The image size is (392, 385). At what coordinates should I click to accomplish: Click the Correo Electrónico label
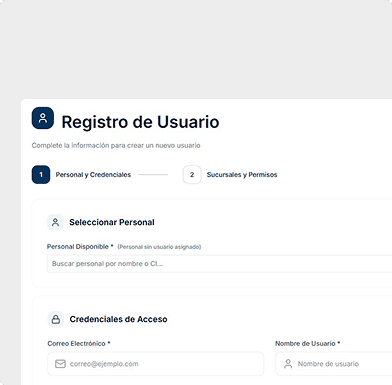tap(79, 344)
